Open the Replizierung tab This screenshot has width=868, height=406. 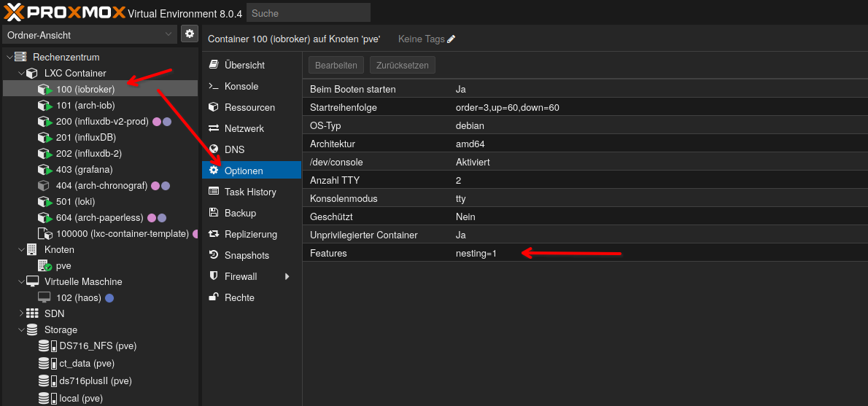click(252, 234)
